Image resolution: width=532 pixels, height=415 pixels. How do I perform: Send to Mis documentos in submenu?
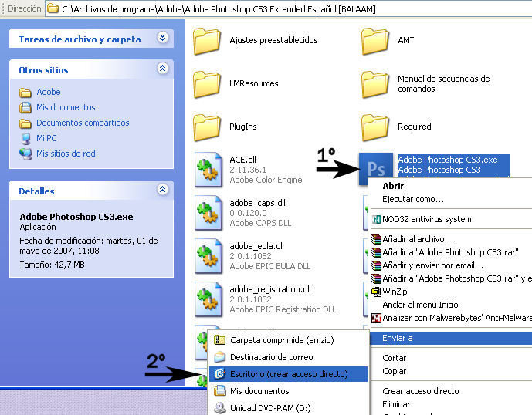point(288,391)
